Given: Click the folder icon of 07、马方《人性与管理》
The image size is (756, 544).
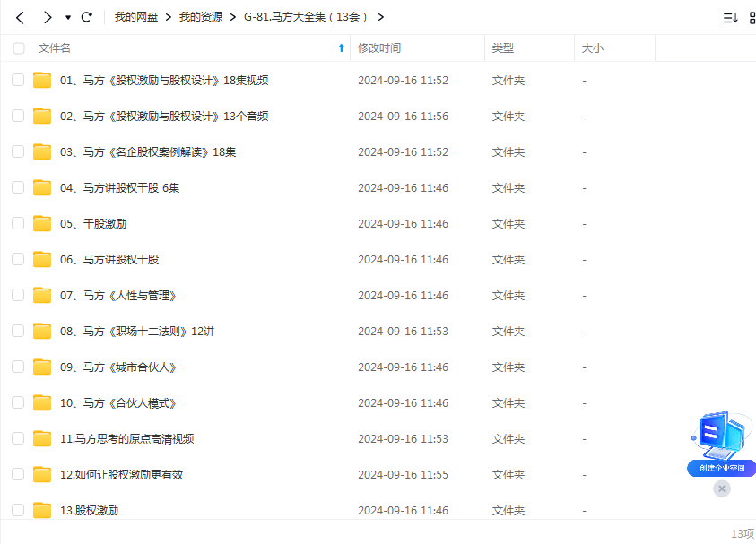Looking at the screenshot, I should 42,295.
